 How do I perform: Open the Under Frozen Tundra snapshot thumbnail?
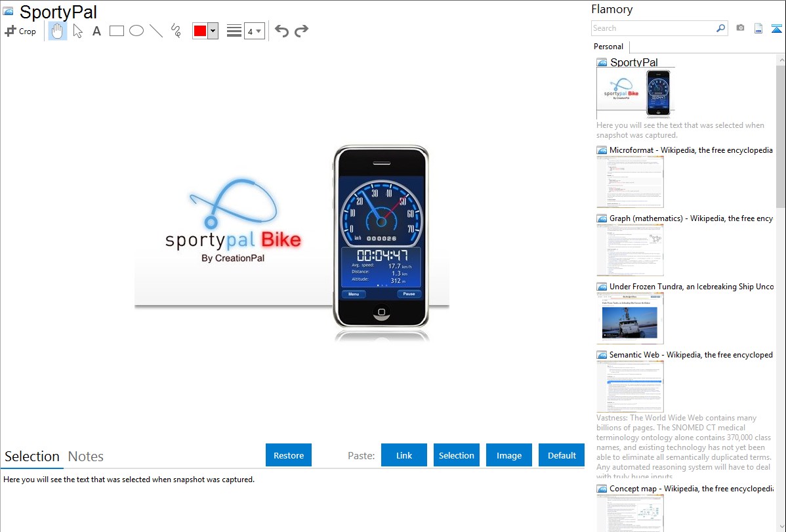point(630,318)
